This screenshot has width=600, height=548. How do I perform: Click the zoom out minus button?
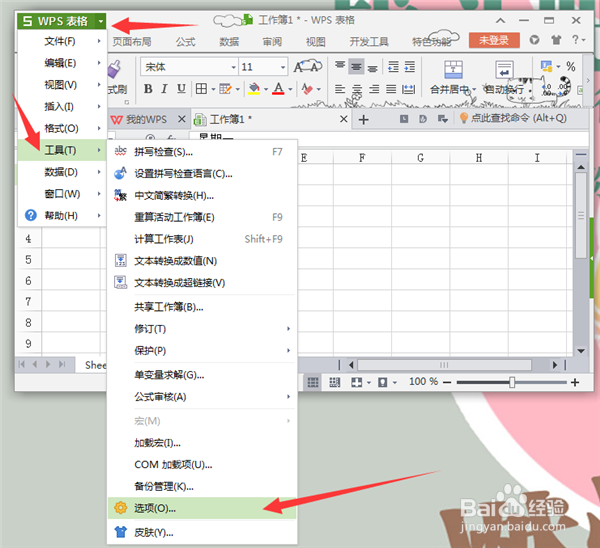tap(447, 382)
